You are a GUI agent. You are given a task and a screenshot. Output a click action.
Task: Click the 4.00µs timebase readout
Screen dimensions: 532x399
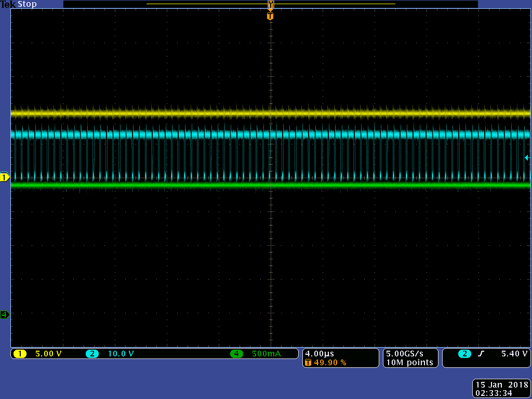coord(320,354)
